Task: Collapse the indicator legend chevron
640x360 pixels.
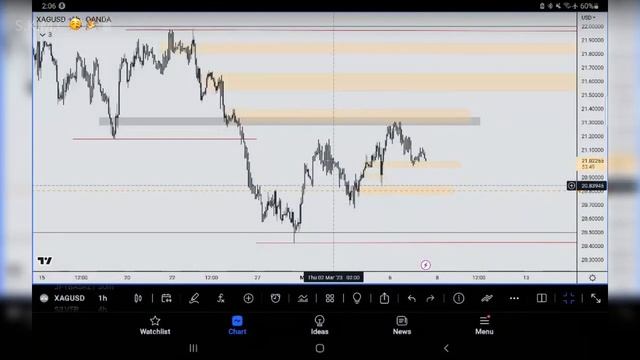Action: [42, 35]
